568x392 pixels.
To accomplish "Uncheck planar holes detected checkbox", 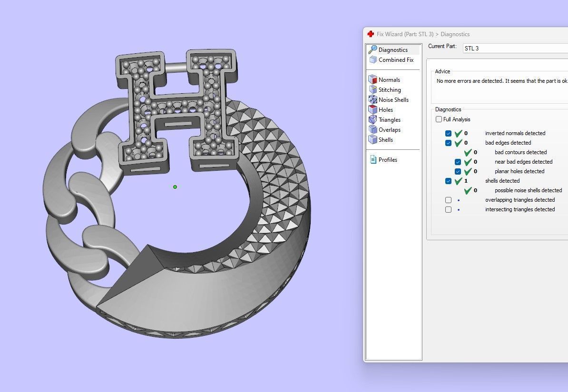I will click(458, 171).
